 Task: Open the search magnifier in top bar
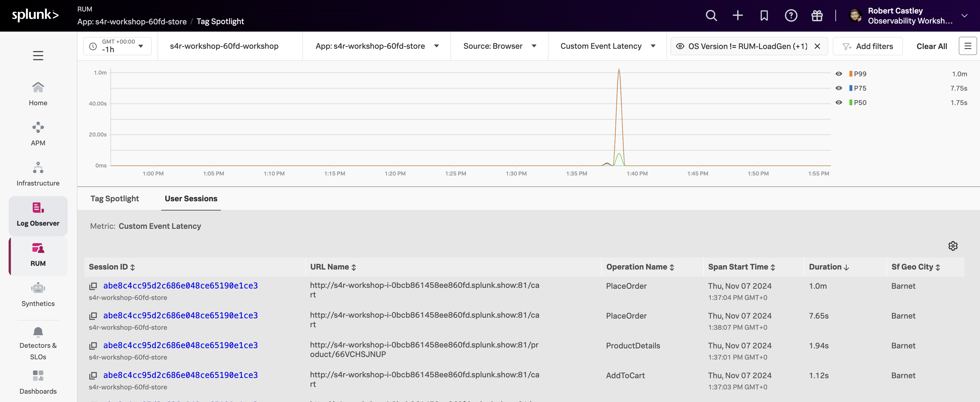(711, 15)
